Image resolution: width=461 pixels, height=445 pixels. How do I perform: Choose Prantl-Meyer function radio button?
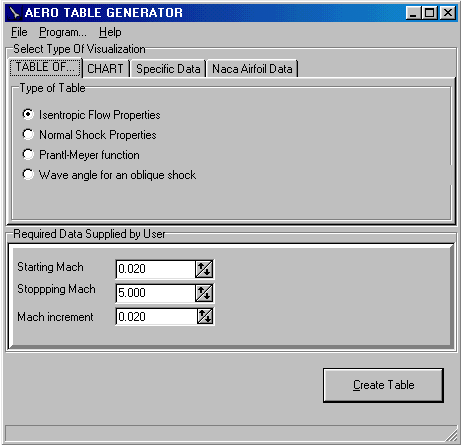[28, 155]
